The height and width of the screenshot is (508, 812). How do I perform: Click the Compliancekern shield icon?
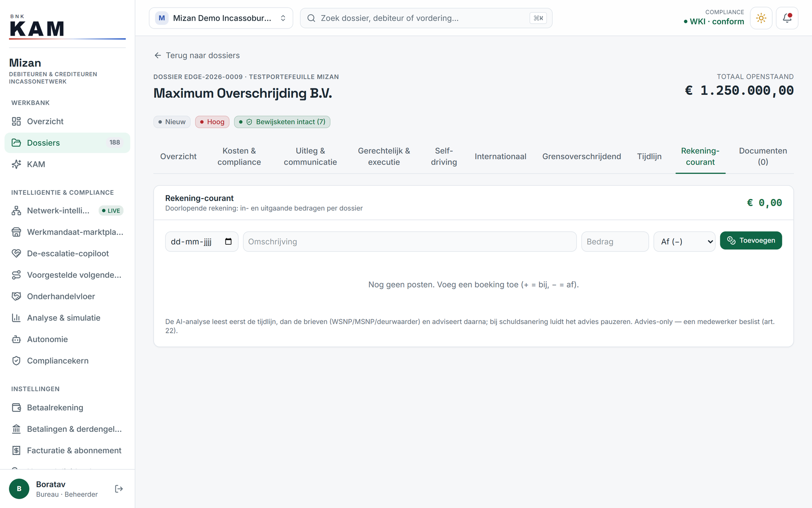click(16, 361)
